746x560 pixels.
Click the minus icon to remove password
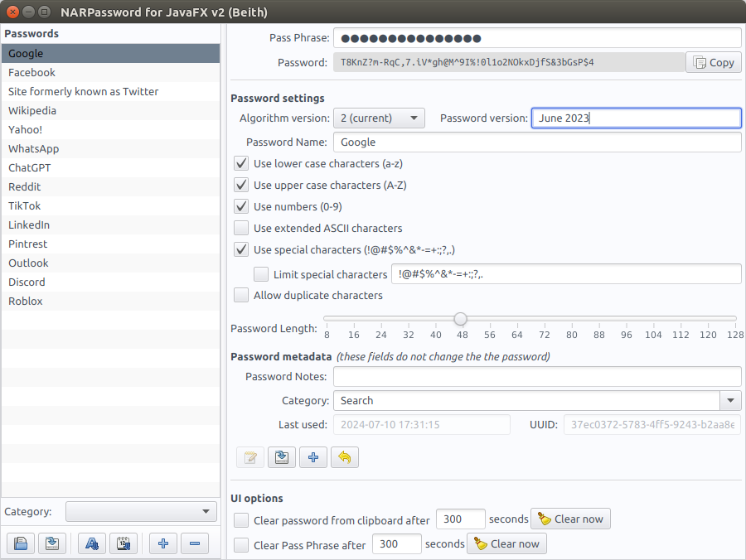[x=194, y=544]
